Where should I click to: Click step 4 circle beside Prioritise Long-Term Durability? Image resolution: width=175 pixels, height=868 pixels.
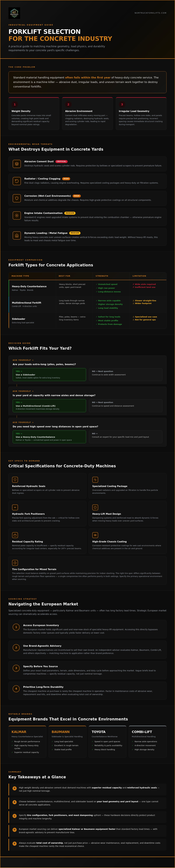click(x=16, y=689)
